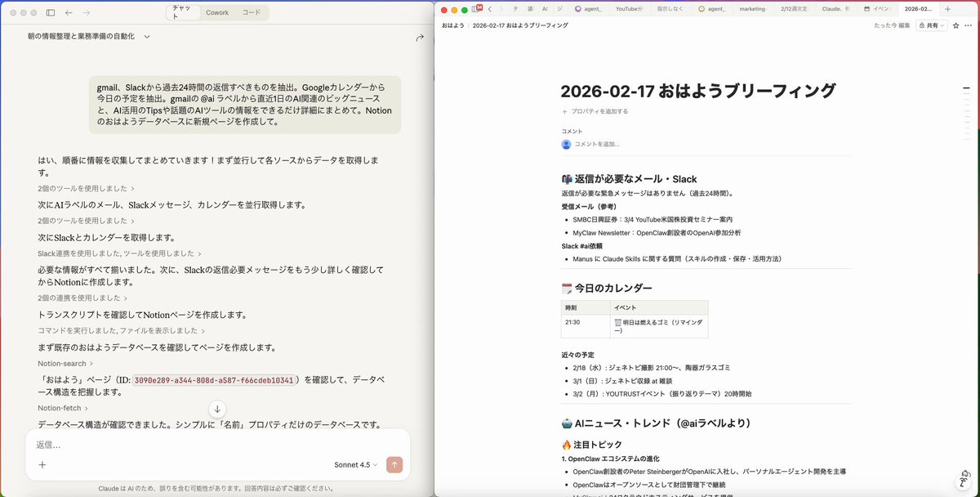Click Notion's forward navigation arrow
Image resolution: width=980 pixels, height=497 pixels.
coord(501,9)
